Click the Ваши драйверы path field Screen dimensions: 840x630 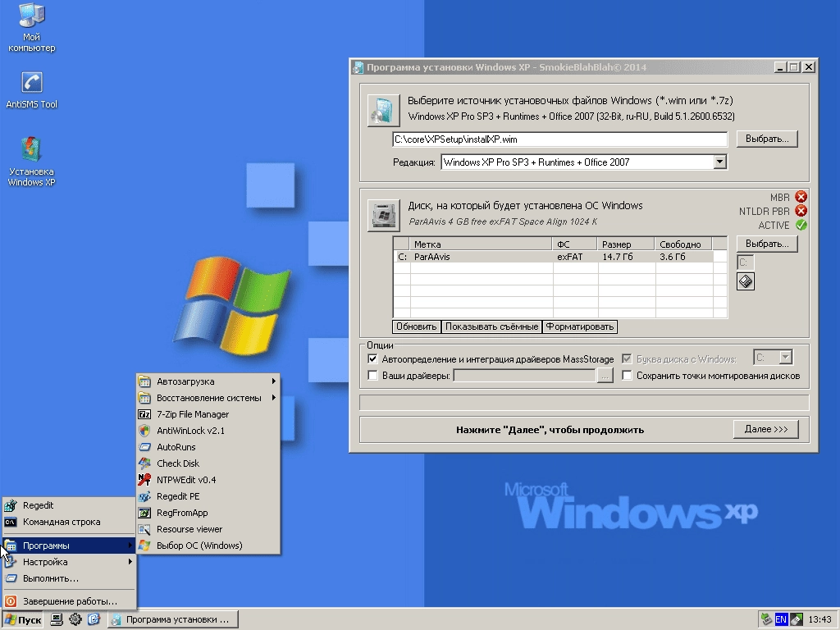[524, 376]
